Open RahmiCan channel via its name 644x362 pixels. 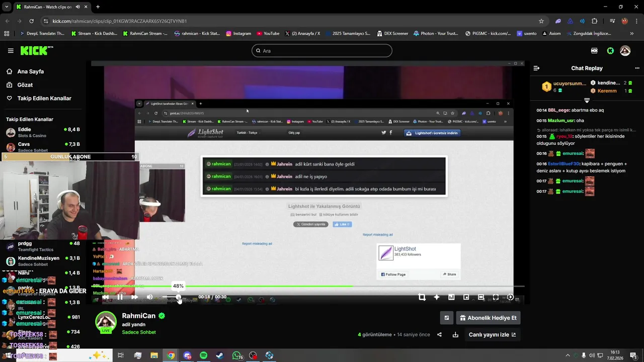(139, 316)
